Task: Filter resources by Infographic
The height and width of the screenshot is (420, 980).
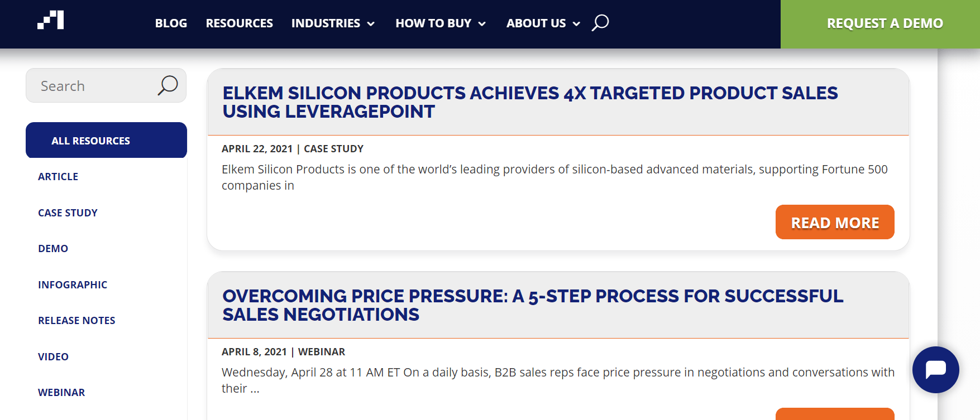Action: pos(73,284)
